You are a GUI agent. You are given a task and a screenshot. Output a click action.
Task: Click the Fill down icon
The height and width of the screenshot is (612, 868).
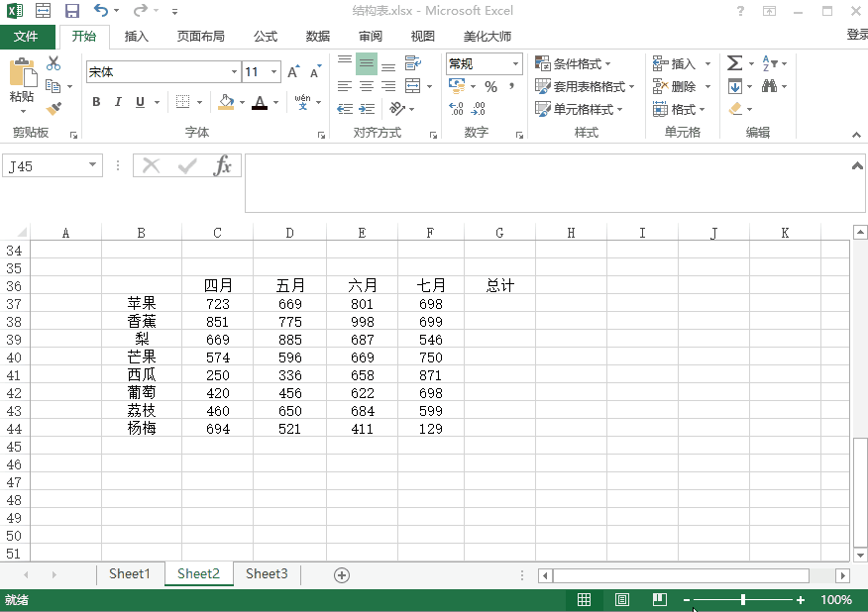tap(735, 86)
